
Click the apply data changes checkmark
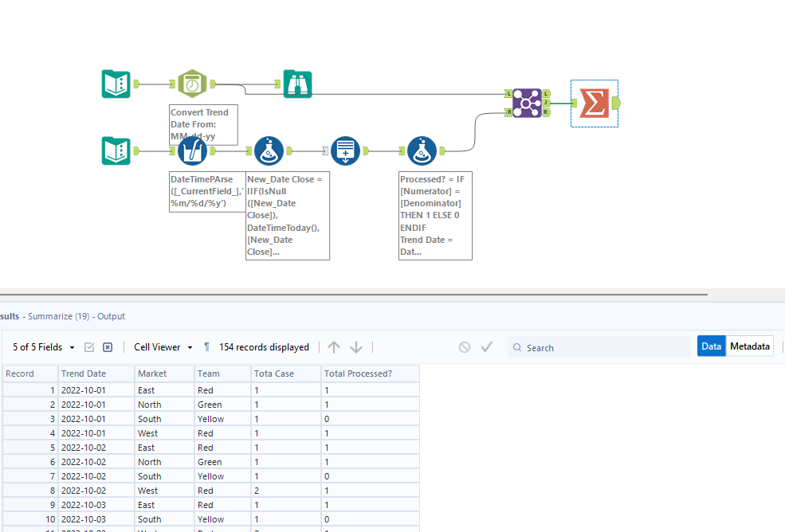(x=487, y=346)
